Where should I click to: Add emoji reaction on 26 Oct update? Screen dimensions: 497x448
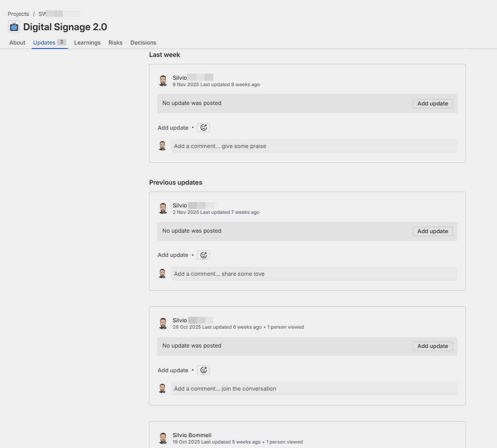pos(203,370)
